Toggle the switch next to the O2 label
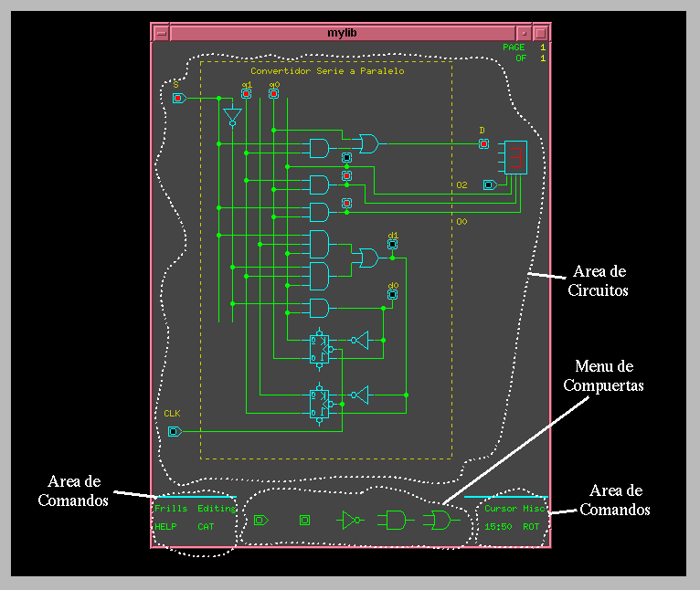The image size is (700, 590). 490,185
